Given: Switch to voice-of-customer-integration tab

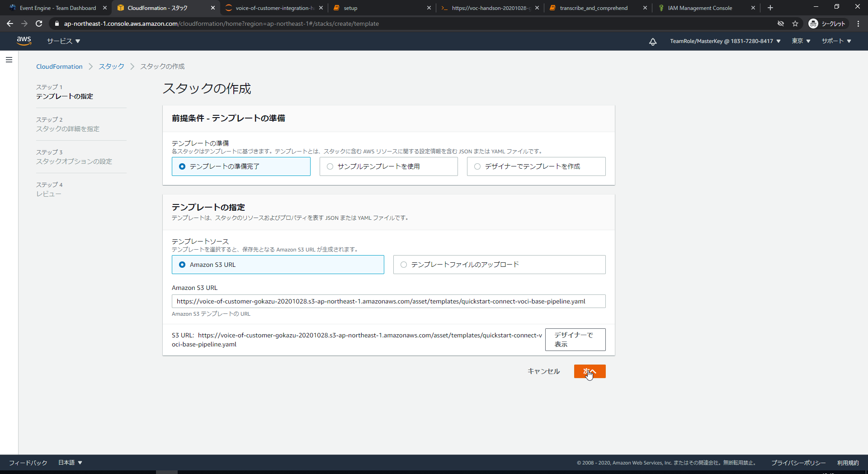Looking at the screenshot, I should point(274,8).
